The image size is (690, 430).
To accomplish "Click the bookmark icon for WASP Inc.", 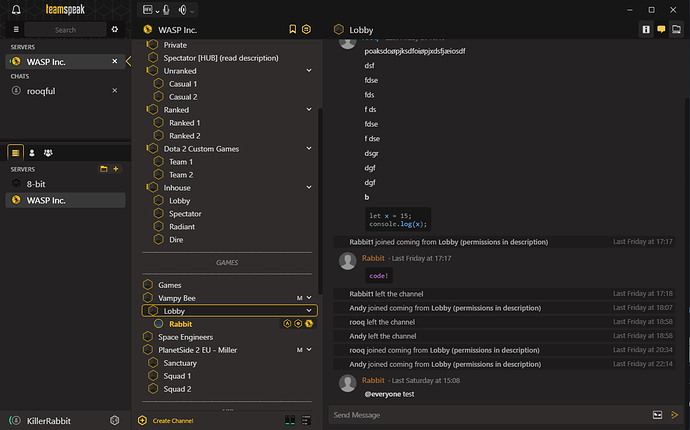I will [292, 30].
